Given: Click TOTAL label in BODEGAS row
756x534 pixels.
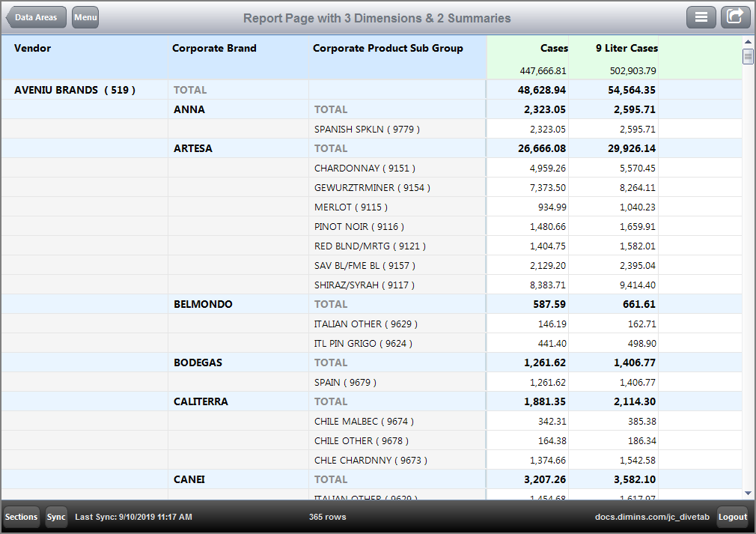Looking at the screenshot, I should click(x=331, y=362).
